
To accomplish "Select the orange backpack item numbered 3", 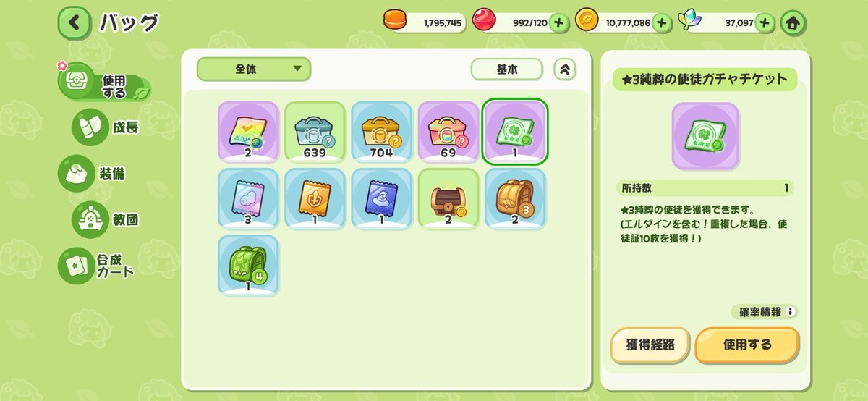I will tap(515, 198).
